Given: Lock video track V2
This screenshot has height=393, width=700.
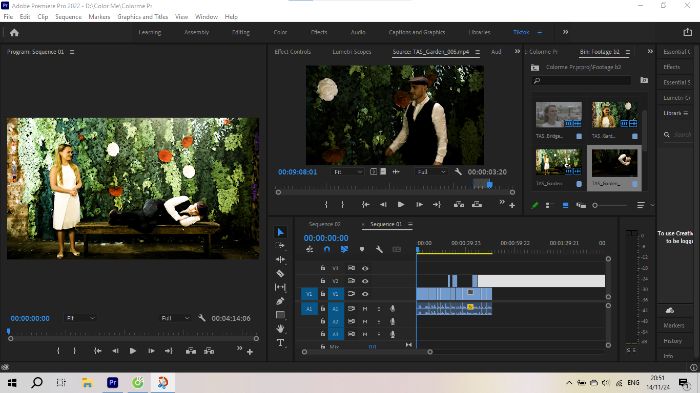Looking at the screenshot, I should coord(323,281).
